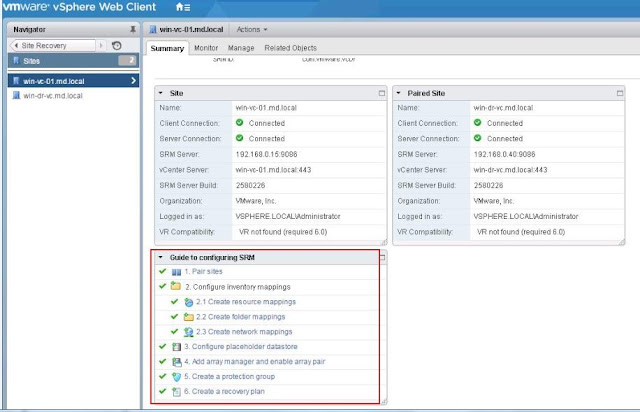This screenshot has height=412, width=640.
Task: Click the Sites count badge
Action: coord(127,60)
